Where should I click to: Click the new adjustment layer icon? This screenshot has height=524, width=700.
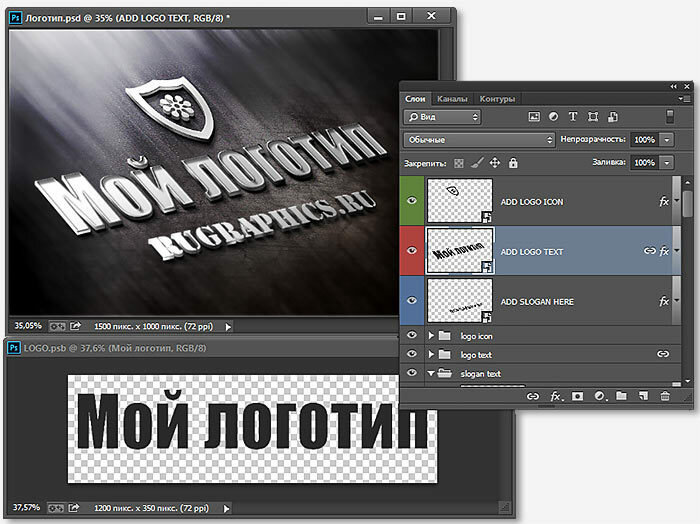click(599, 397)
